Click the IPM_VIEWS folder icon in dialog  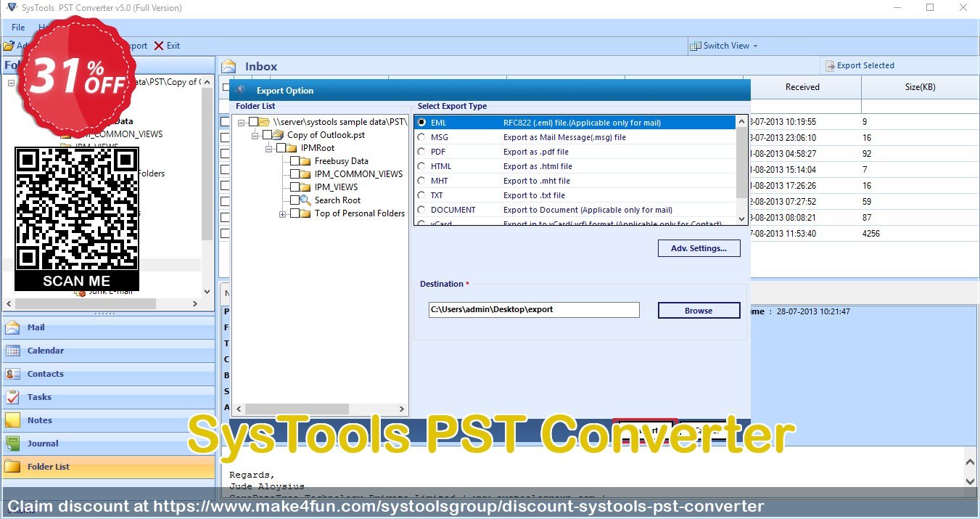pyautogui.click(x=306, y=187)
